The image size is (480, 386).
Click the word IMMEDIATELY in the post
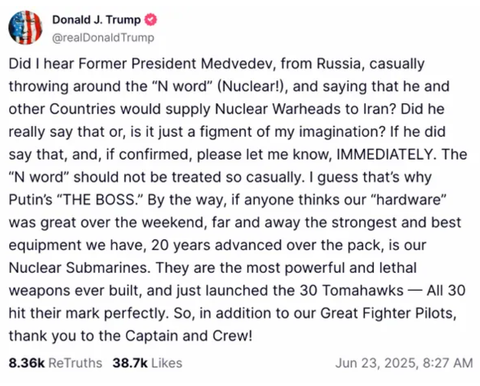(385, 154)
